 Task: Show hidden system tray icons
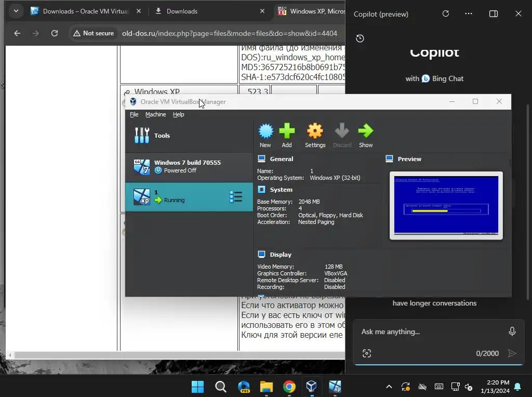[389, 387]
